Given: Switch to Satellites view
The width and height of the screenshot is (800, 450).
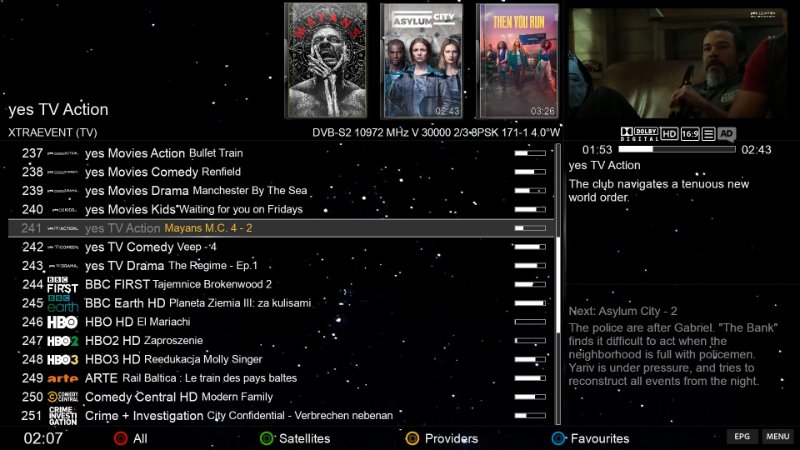Looking at the screenshot, I should [x=304, y=438].
